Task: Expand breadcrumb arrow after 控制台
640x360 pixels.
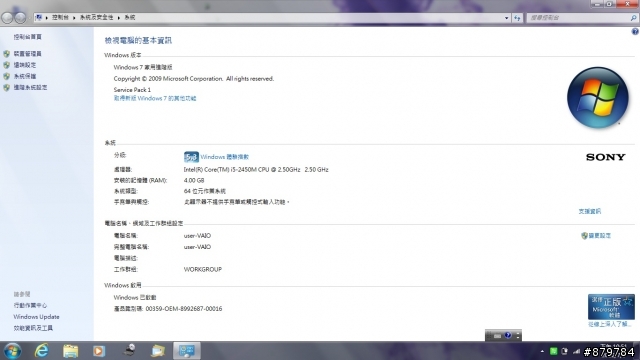Action: click(74, 18)
